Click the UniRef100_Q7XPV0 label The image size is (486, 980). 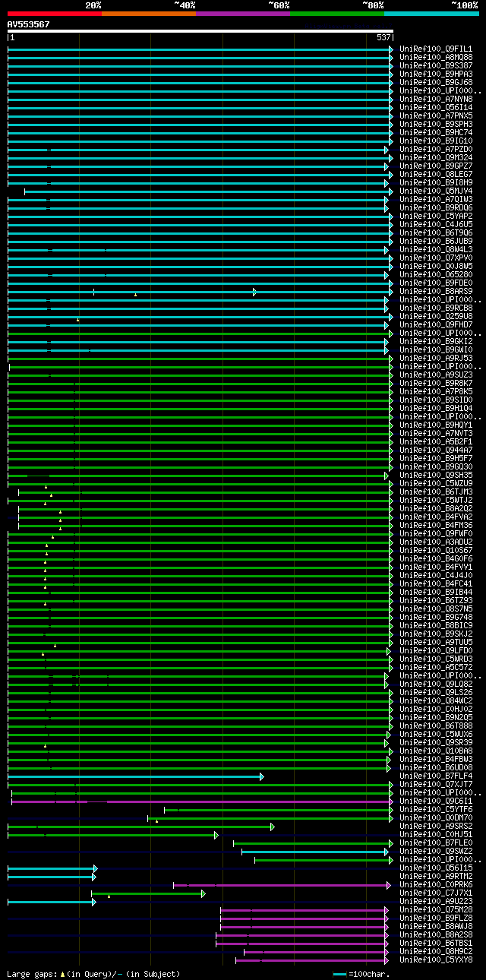point(436,258)
